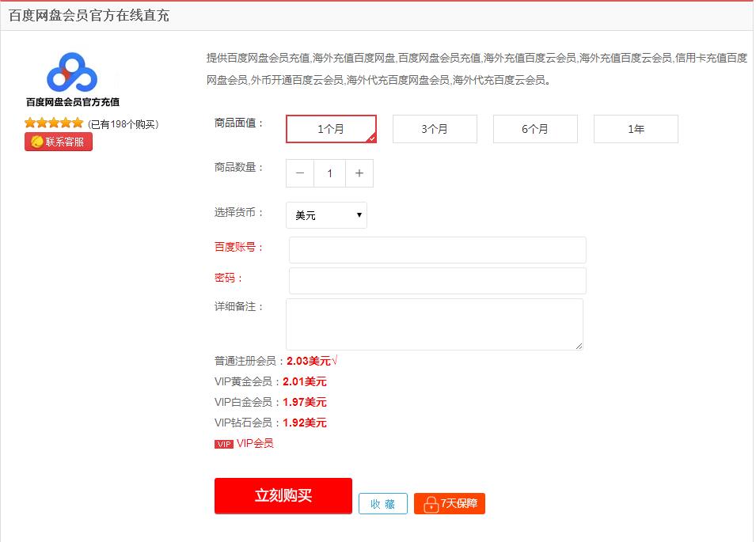Viewport: 756px width, 542px height.
Task: Click the five-star rating icons
Action: (x=54, y=123)
